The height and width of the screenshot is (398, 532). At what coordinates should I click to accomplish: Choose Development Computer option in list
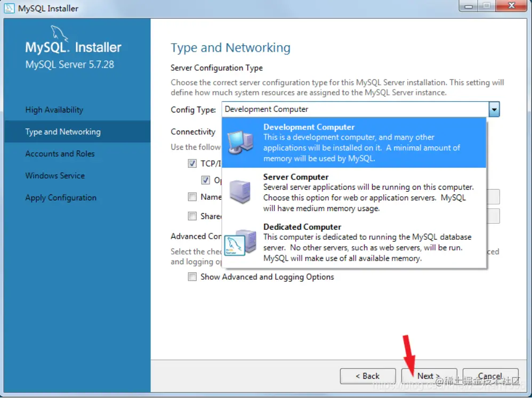[x=354, y=142]
